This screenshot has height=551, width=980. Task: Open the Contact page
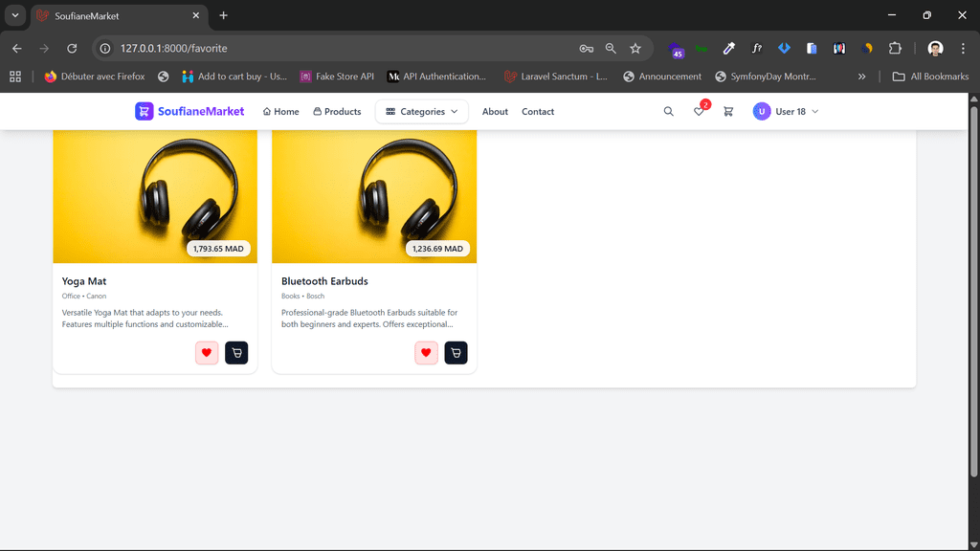coord(538,111)
